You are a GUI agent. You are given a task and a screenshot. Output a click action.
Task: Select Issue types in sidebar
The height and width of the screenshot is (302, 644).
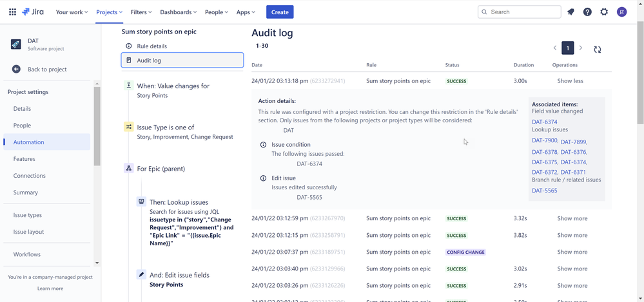point(47,215)
